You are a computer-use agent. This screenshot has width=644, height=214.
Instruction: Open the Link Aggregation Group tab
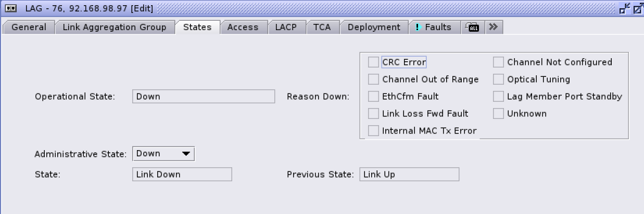115,28
